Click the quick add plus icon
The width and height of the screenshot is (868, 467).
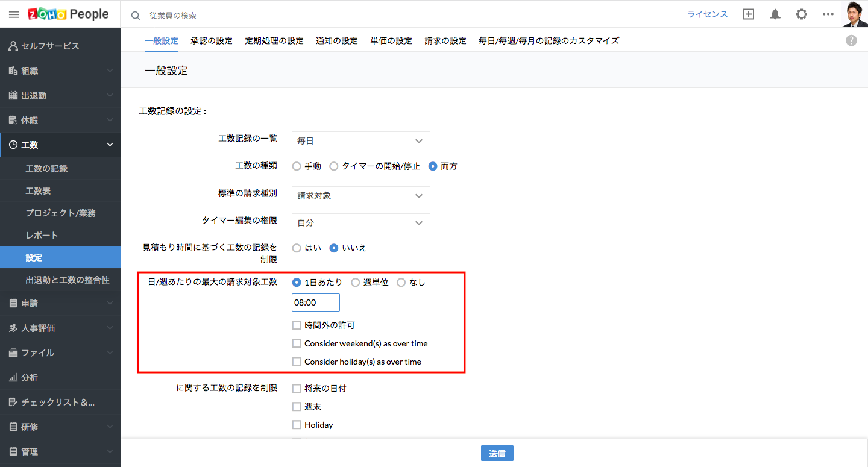coord(749,14)
